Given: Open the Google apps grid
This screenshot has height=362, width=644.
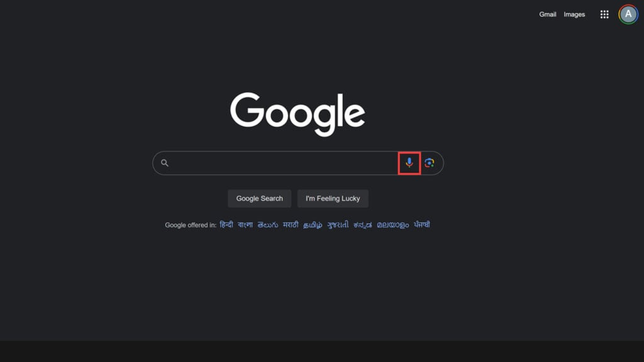Looking at the screenshot, I should [x=604, y=14].
